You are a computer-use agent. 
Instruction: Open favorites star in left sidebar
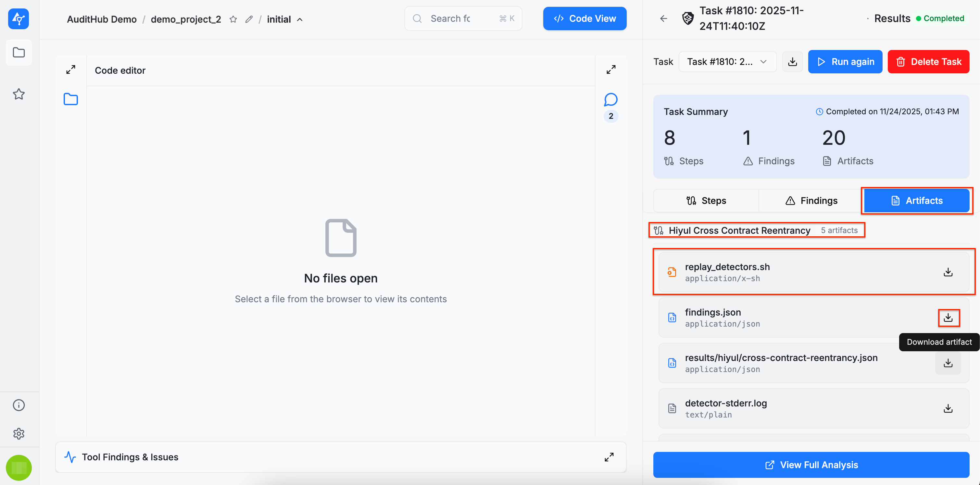pyautogui.click(x=19, y=94)
